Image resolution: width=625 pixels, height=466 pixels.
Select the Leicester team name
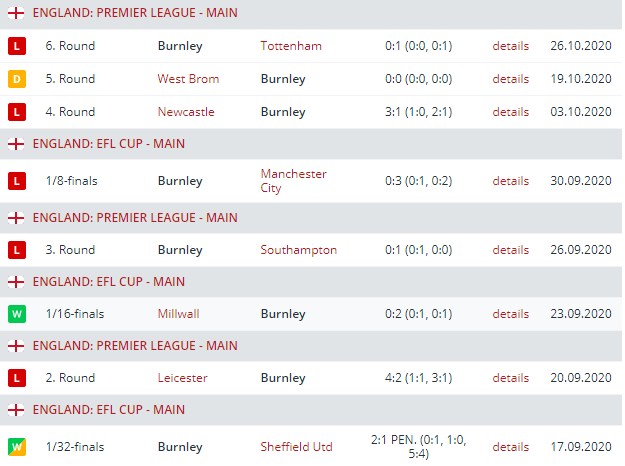click(x=182, y=378)
